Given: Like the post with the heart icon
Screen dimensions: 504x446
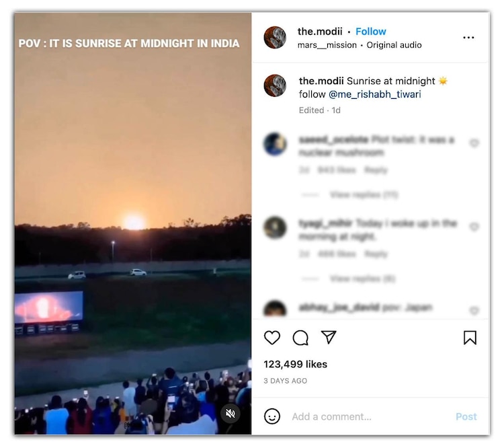Looking at the screenshot, I should (x=272, y=338).
